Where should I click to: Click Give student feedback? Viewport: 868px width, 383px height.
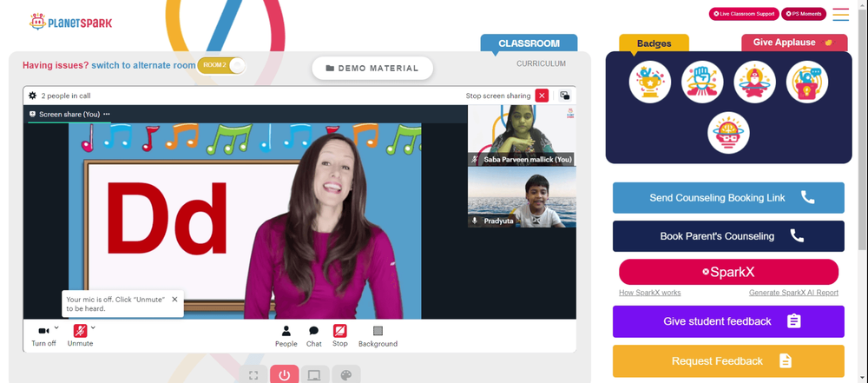point(728,321)
